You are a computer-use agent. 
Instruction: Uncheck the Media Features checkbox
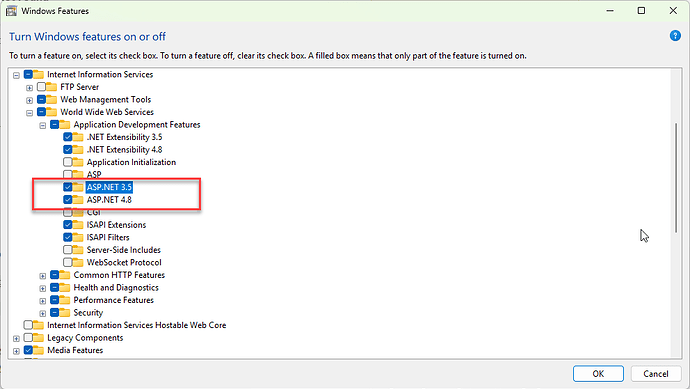coord(28,350)
